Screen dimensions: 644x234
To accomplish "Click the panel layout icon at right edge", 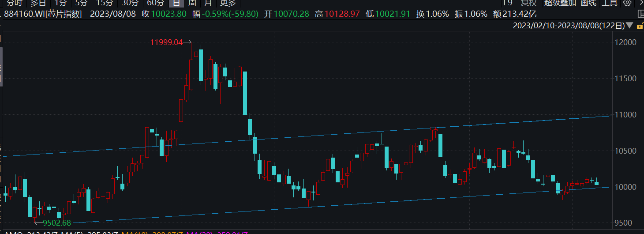I will pos(640,14).
